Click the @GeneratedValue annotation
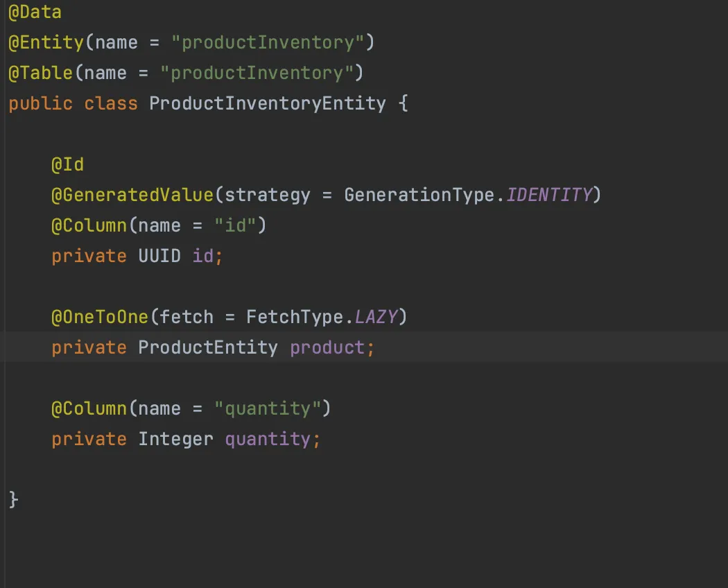This screenshot has width=728, height=588. tap(132, 195)
